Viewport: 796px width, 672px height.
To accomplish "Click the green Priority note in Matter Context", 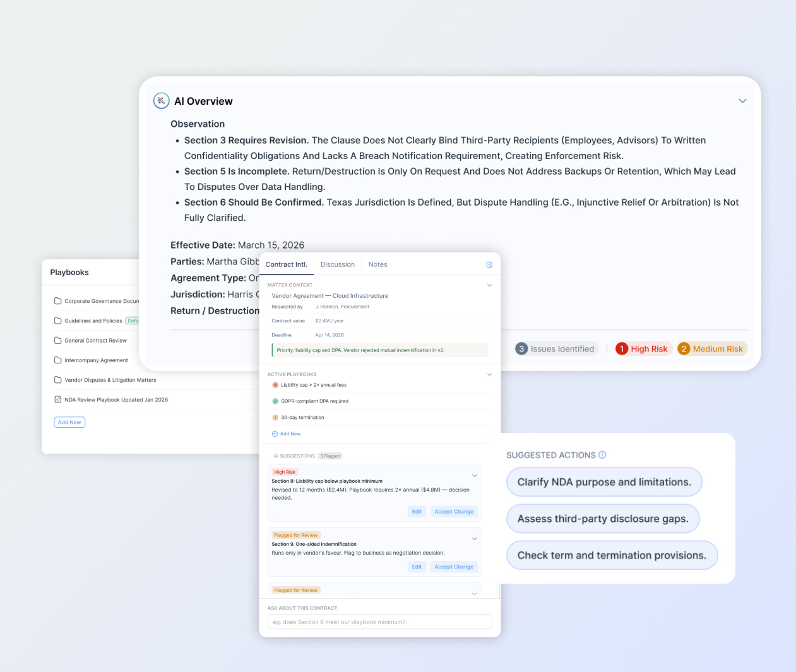I will pos(380,350).
